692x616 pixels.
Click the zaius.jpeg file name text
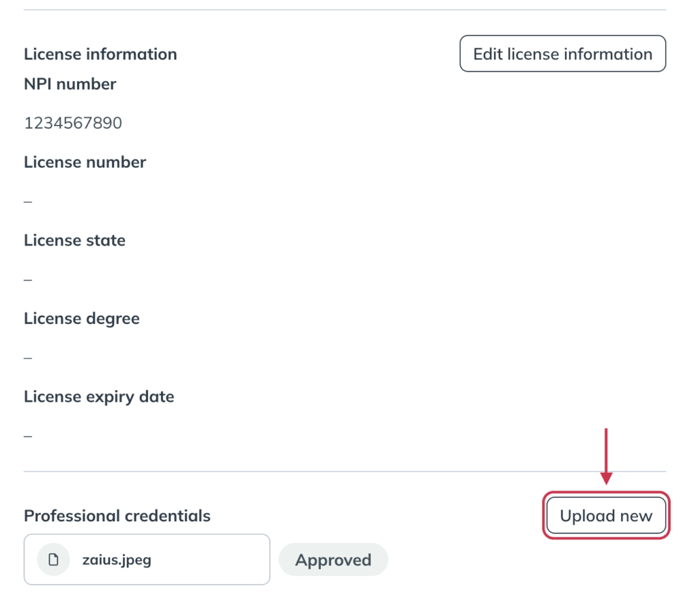pyautogui.click(x=116, y=560)
